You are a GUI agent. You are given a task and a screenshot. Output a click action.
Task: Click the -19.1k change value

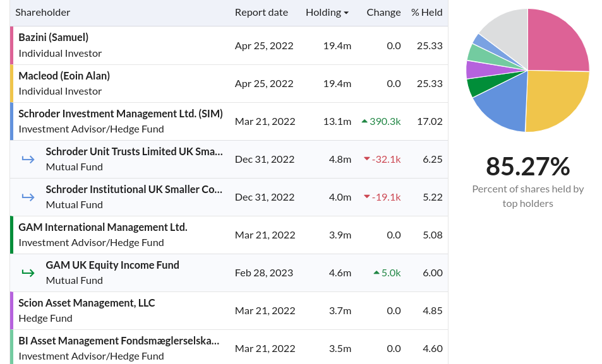tap(386, 197)
